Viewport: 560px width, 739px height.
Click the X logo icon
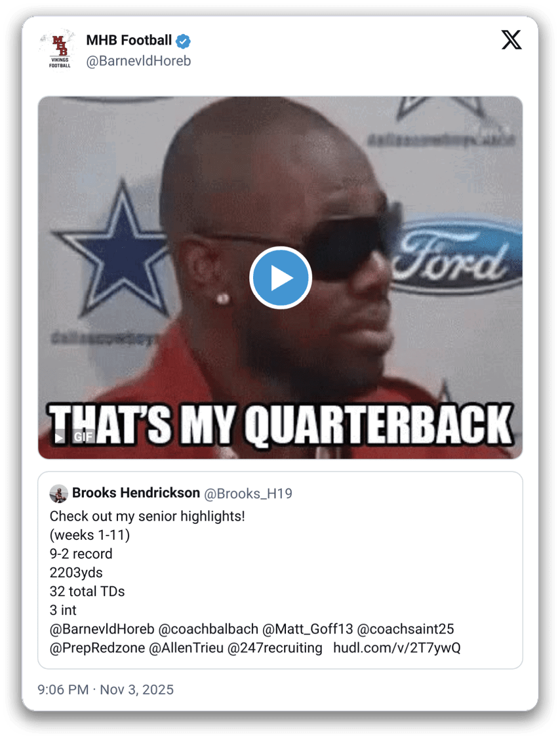tap(511, 39)
